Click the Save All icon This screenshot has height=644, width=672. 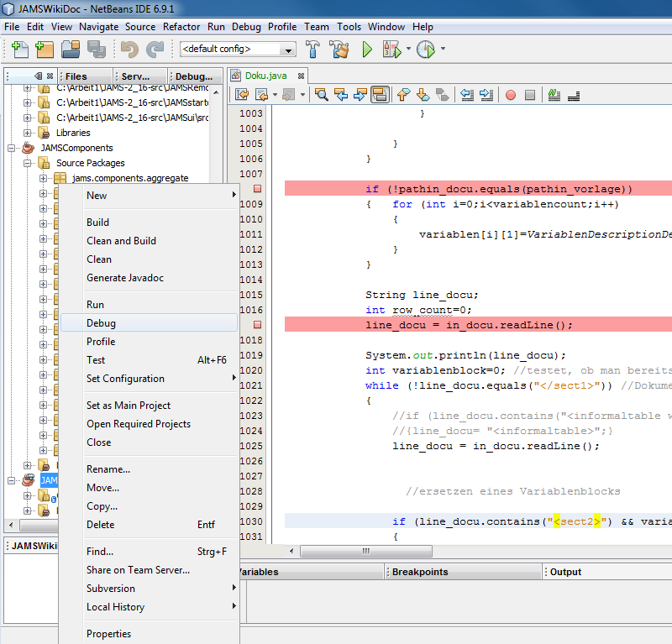tap(98, 50)
